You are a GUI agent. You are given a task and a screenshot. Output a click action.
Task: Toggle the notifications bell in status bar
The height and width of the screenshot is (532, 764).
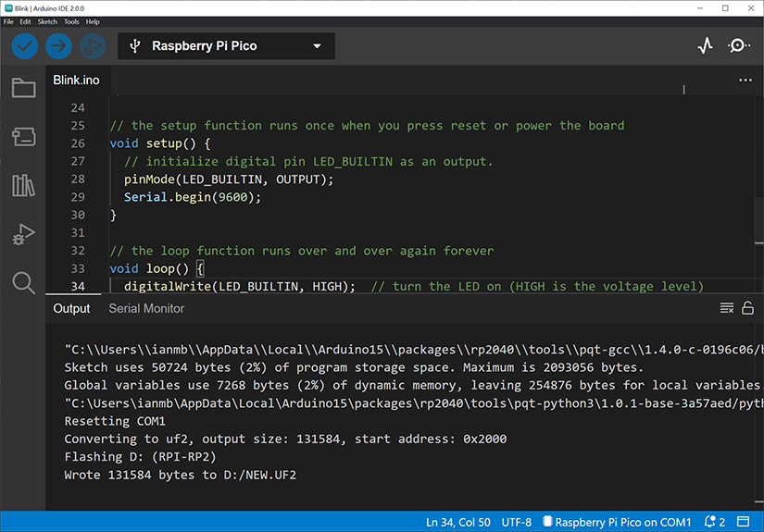click(714, 522)
